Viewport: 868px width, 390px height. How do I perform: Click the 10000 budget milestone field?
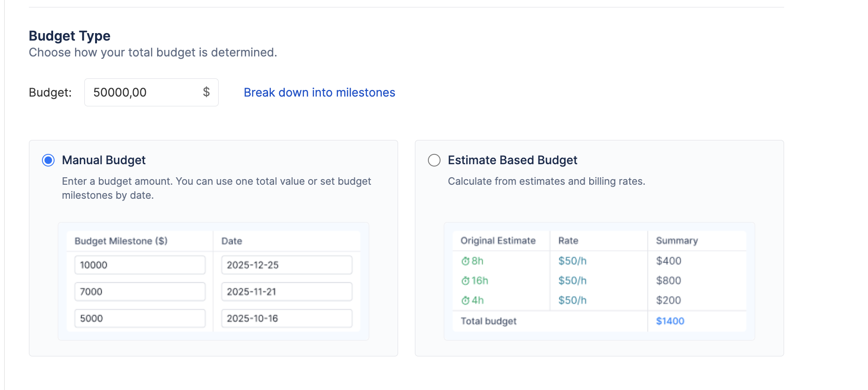(140, 265)
